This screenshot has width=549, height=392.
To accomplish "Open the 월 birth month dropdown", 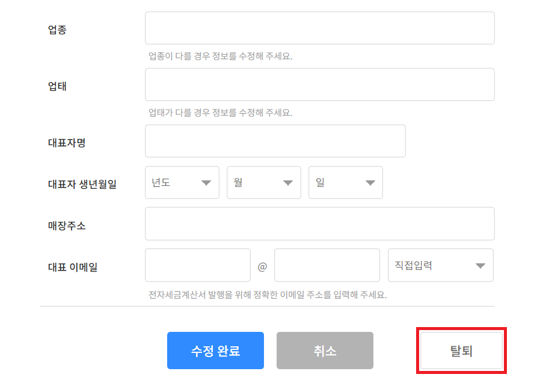I will pyautogui.click(x=263, y=182).
